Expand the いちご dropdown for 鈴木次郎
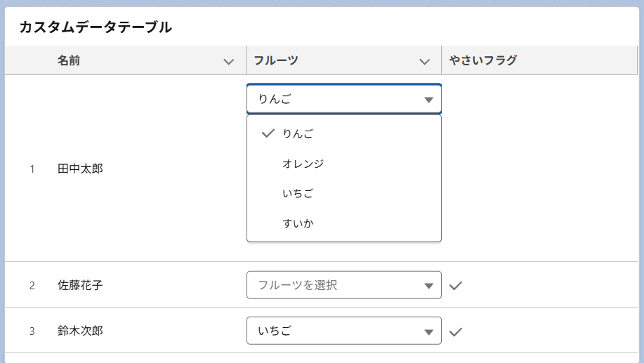Image resolution: width=644 pixels, height=363 pixels. pyautogui.click(x=343, y=331)
